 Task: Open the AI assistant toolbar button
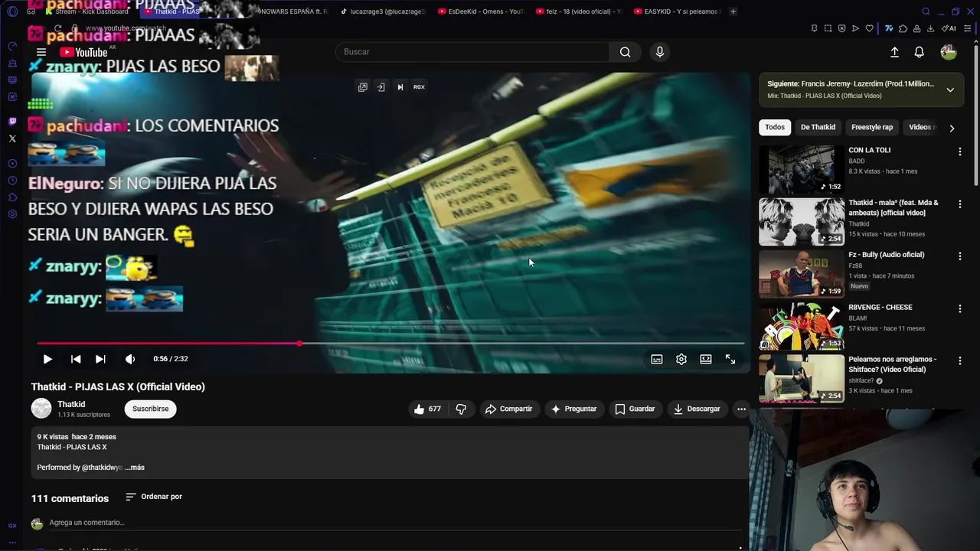pyautogui.click(x=949, y=28)
